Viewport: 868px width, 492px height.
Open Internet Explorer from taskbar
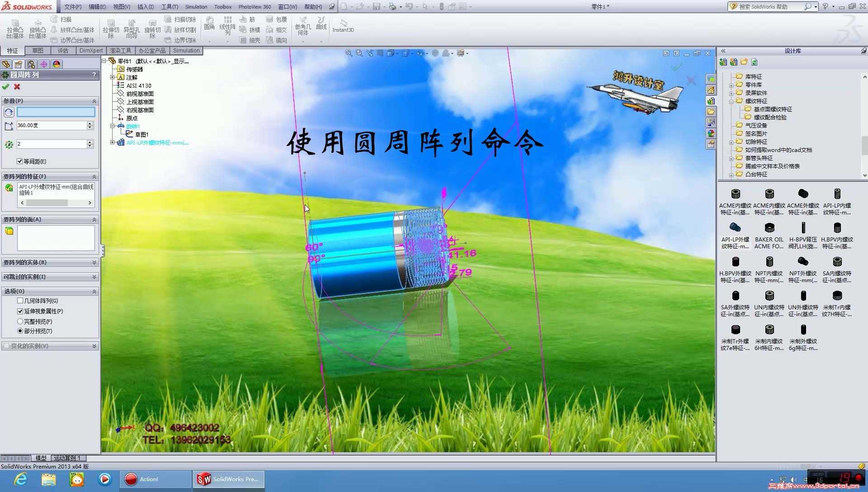pyautogui.click(x=21, y=479)
